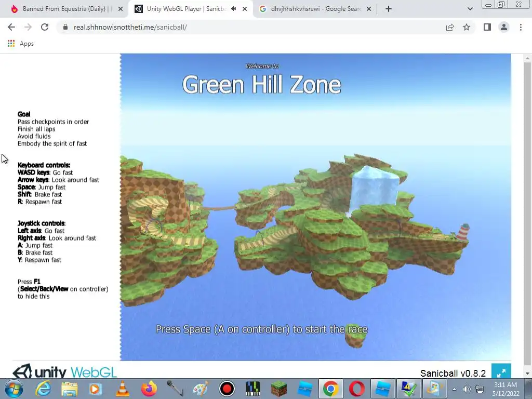532x399 pixels.
Task: Share this page via share icon
Action: pyautogui.click(x=450, y=27)
